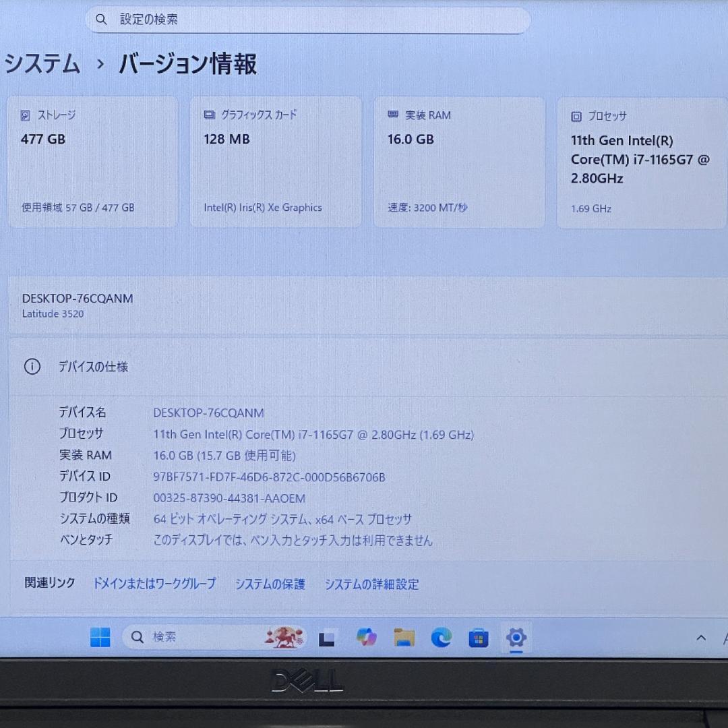728x728 pixels.
Task: Select the プロセッサ value in device specs
Action: [313, 435]
